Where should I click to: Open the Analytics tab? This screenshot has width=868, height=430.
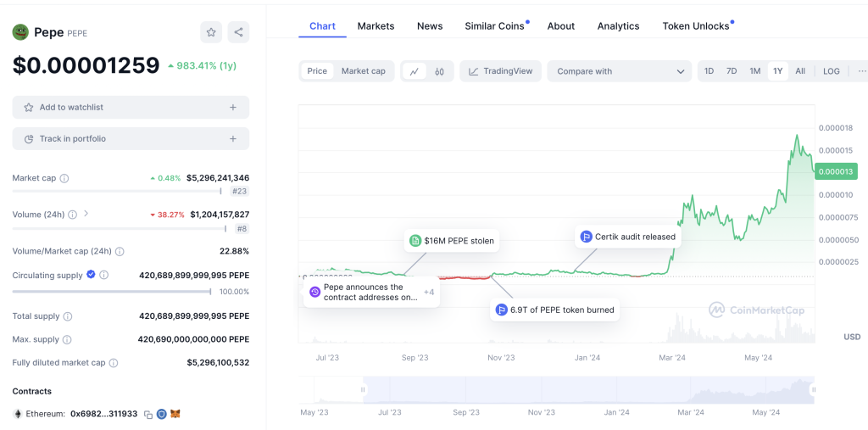(618, 26)
